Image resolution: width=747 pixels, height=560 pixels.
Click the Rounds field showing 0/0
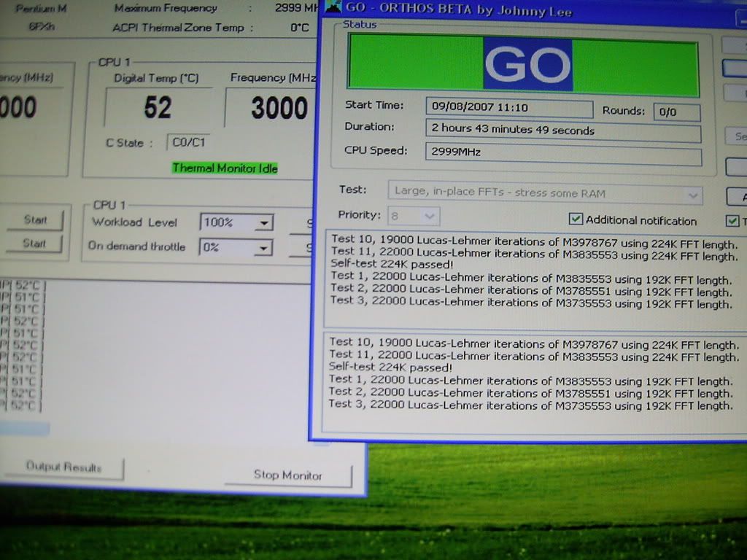tap(676, 112)
